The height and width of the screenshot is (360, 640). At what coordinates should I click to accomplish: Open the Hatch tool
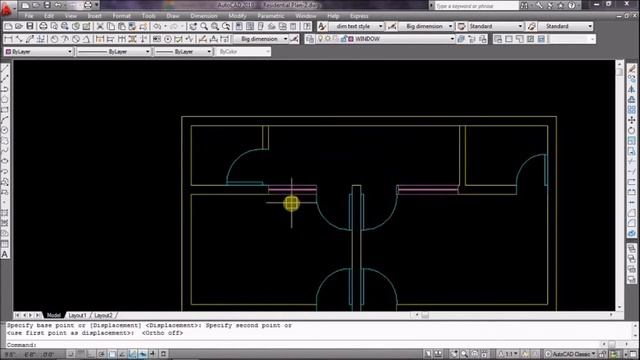tap(5, 213)
